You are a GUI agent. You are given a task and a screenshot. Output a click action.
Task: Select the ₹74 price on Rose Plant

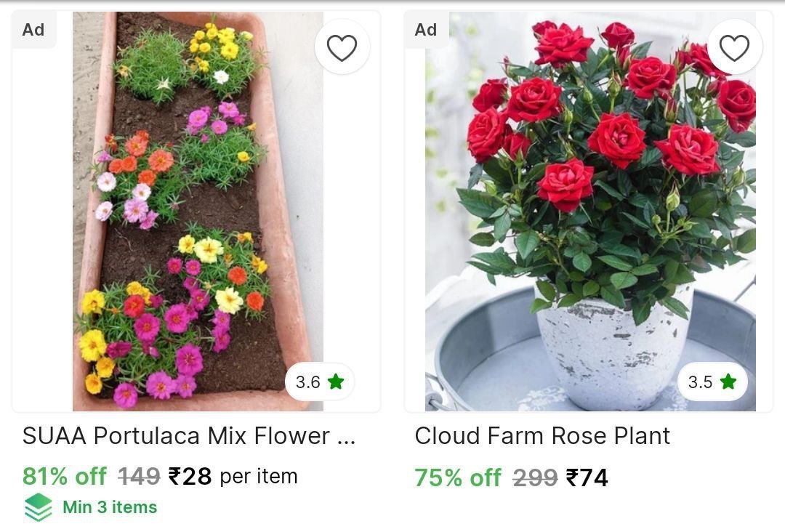[x=587, y=477]
